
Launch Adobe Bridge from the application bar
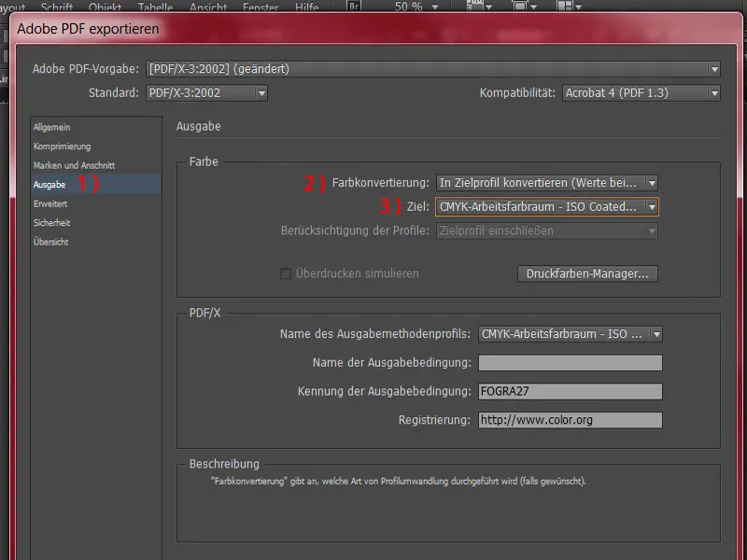pyautogui.click(x=353, y=6)
